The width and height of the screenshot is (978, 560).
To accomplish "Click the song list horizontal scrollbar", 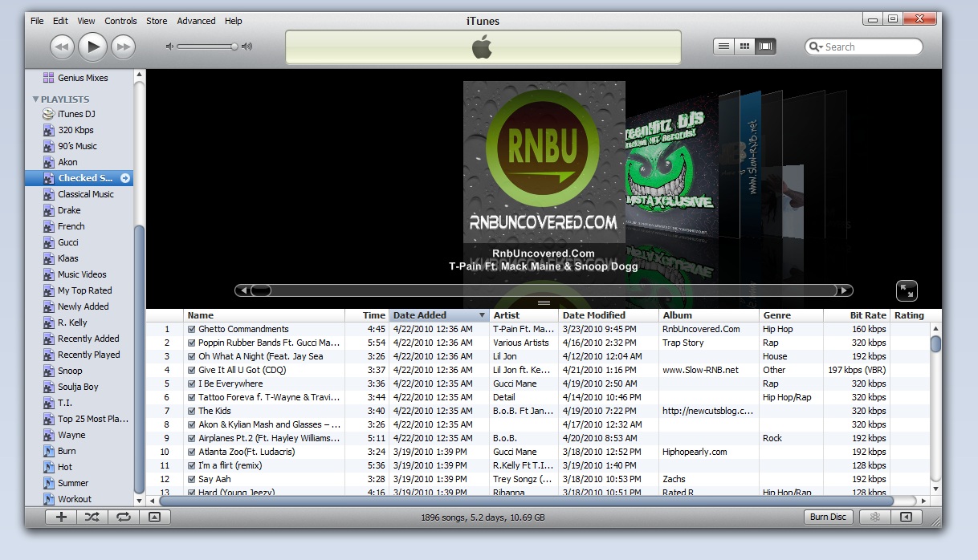I will 526,501.
